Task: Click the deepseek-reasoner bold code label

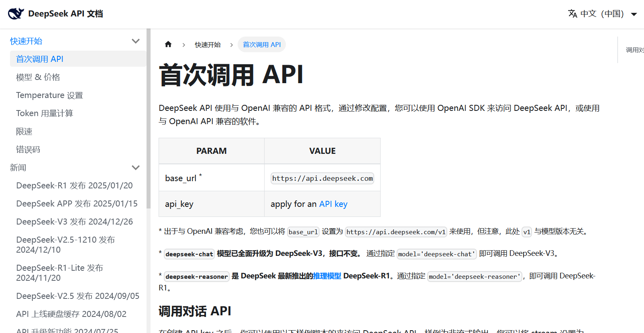Action: pos(197,276)
